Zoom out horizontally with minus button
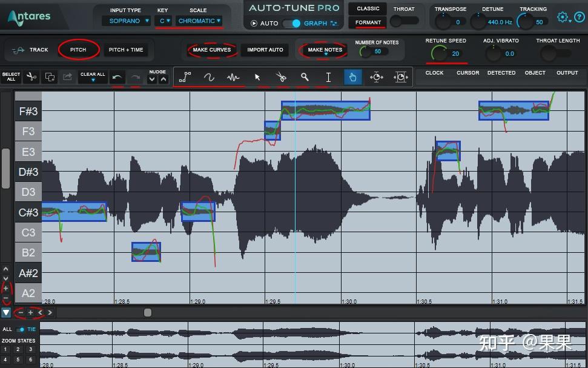Viewport: 588px width, 368px height. (21, 312)
